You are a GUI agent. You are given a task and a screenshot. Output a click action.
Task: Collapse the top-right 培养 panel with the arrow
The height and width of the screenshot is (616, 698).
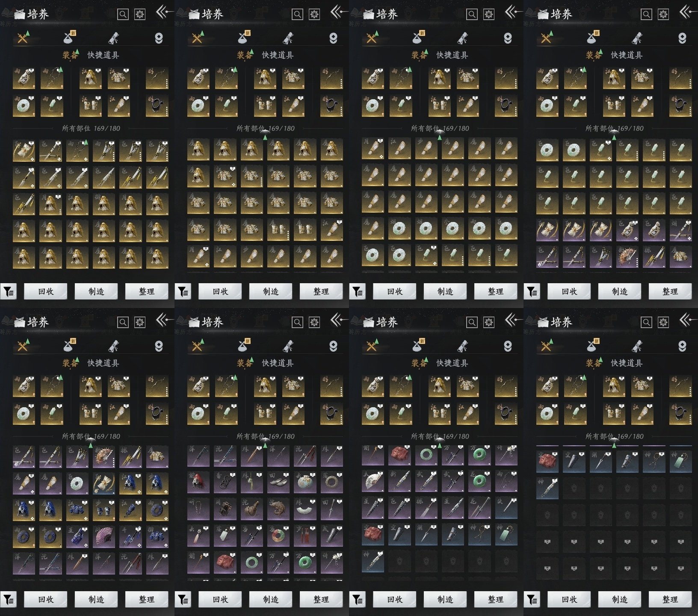688,12
